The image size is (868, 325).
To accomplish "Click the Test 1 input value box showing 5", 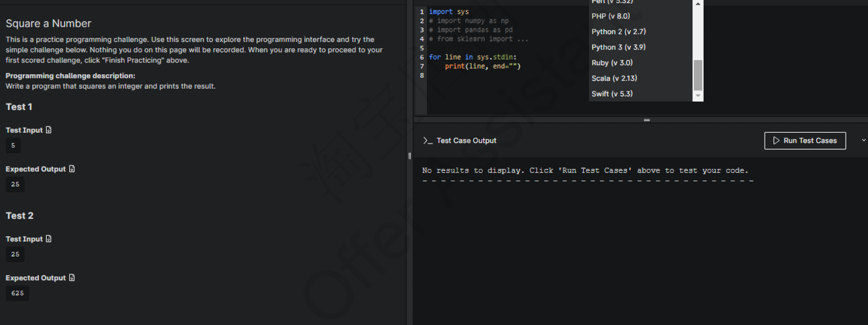I will 13,145.
